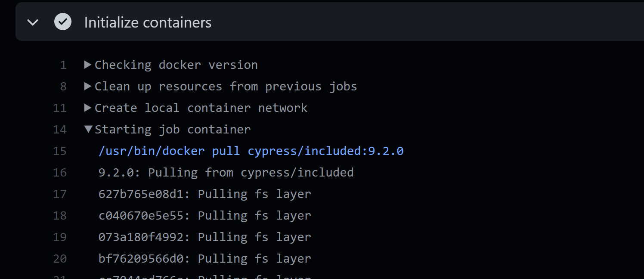Click the docker pull cypress/included command line

coord(251,151)
